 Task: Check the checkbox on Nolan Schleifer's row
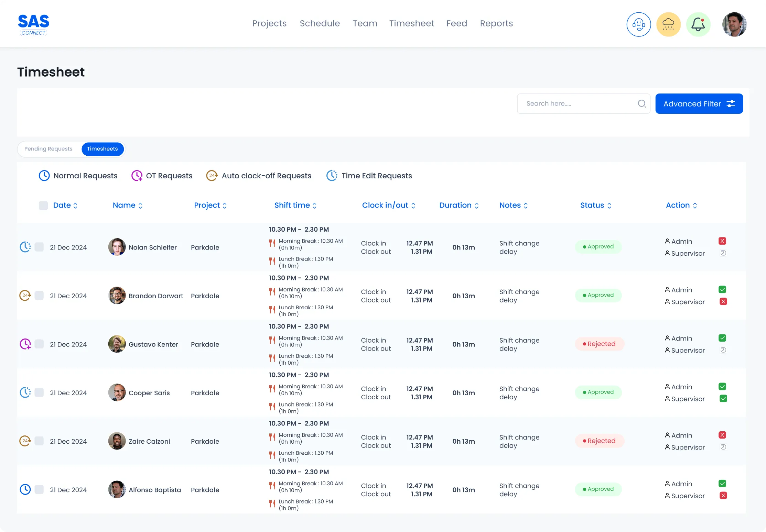pos(40,247)
